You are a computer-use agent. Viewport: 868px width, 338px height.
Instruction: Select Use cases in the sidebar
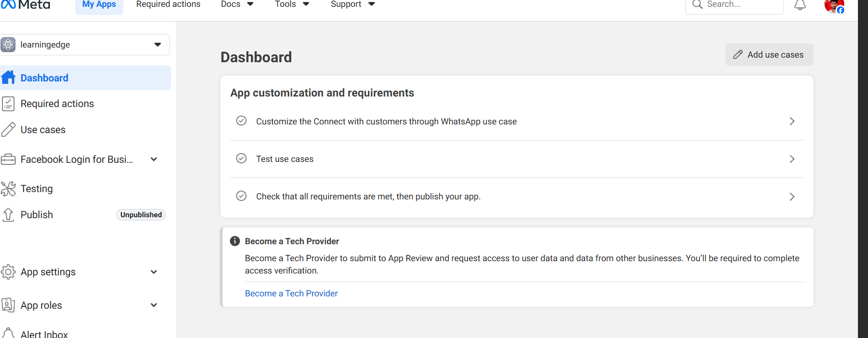point(85,129)
